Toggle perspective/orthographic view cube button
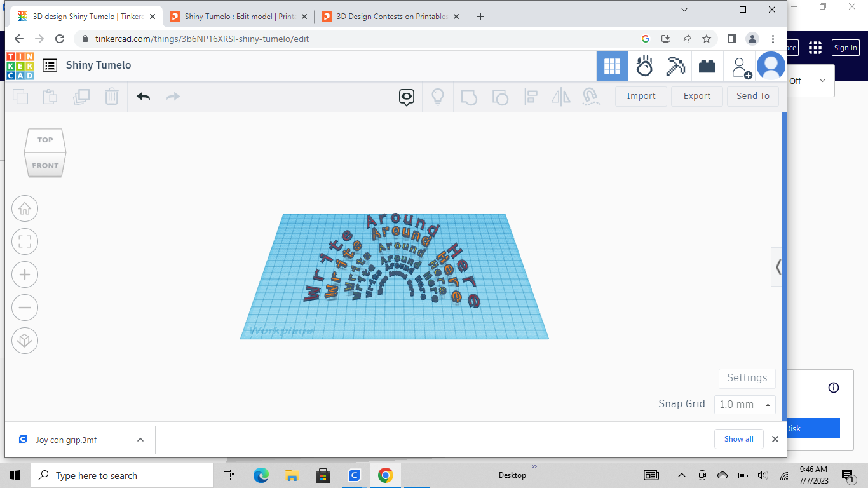The width and height of the screenshot is (868, 488). pos(25,341)
